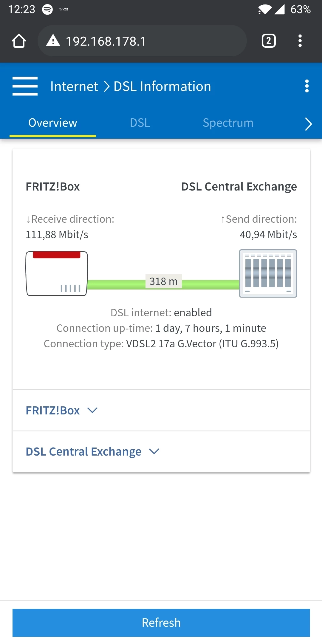322x644 pixels.
Task: Open the FRITZ!Box hamburger menu
Action: point(25,86)
